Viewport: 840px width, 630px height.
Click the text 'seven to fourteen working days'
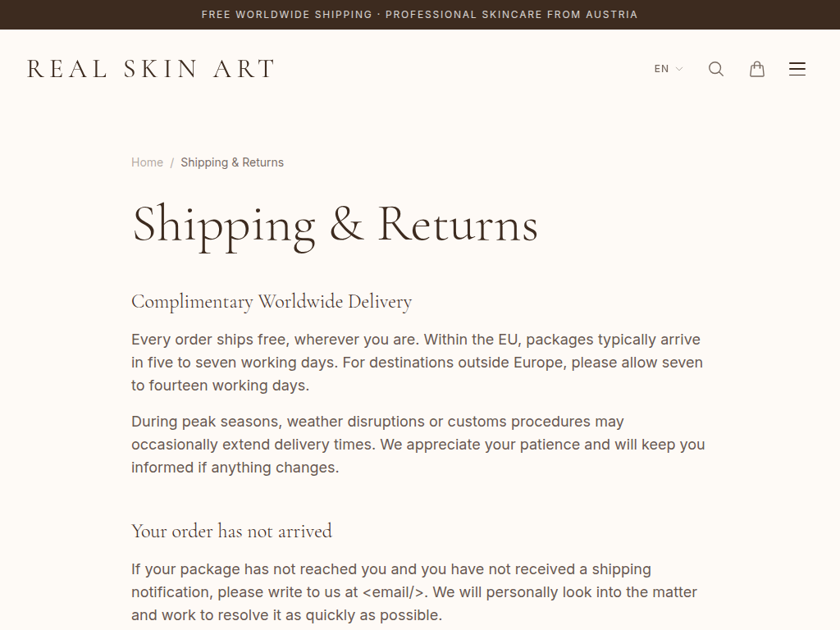pyautogui.click(x=220, y=386)
